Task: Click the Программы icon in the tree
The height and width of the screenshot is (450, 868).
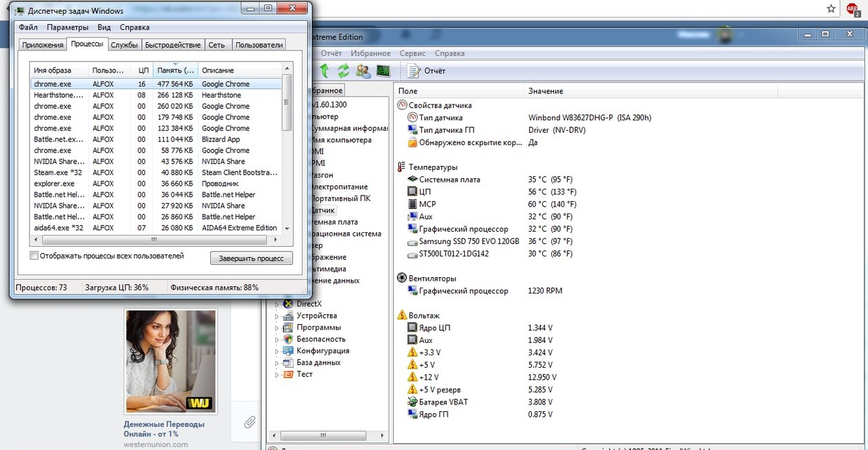Action: point(289,328)
